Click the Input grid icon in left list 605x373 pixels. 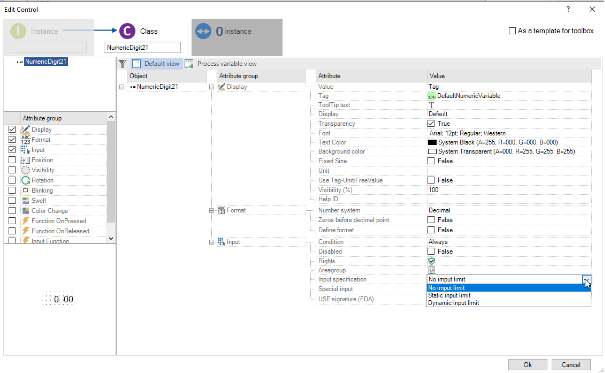point(25,150)
